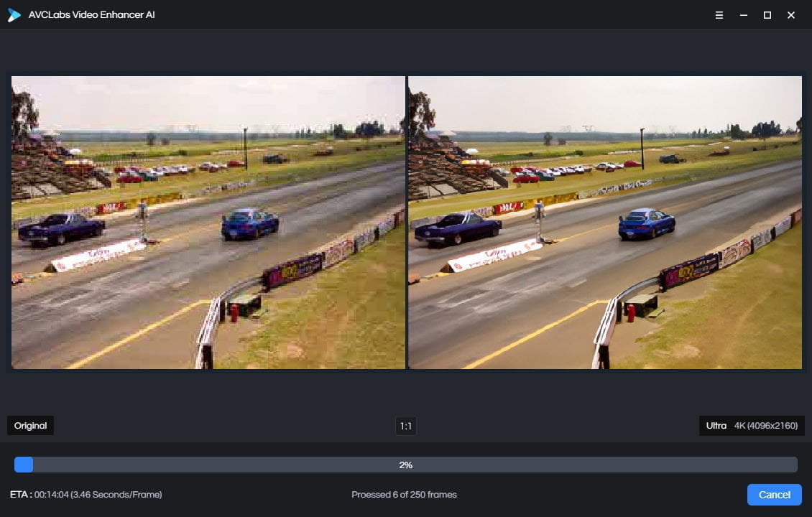Click the Original preview label
The image size is (812, 517).
31,425
